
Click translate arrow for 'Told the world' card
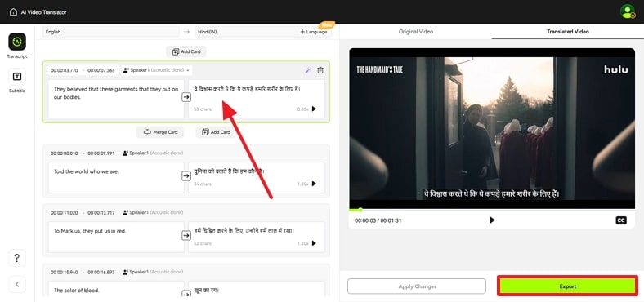tap(186, 175)
